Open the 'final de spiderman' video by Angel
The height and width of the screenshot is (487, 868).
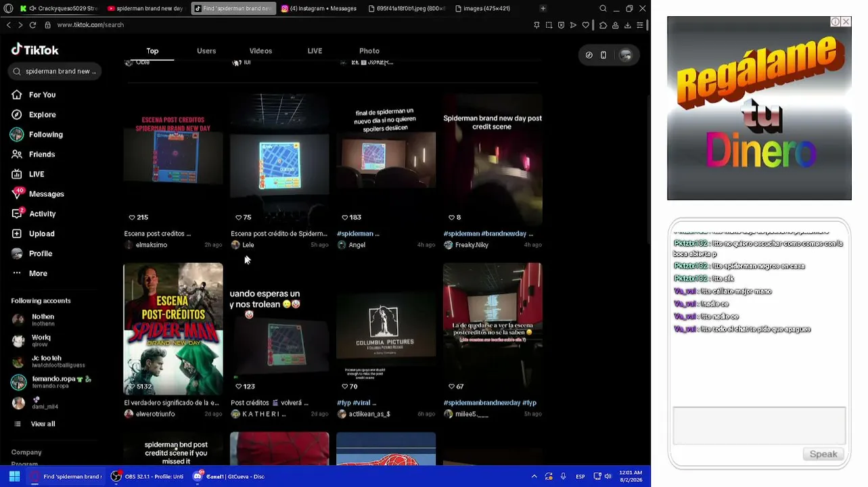tap(386, 160)
